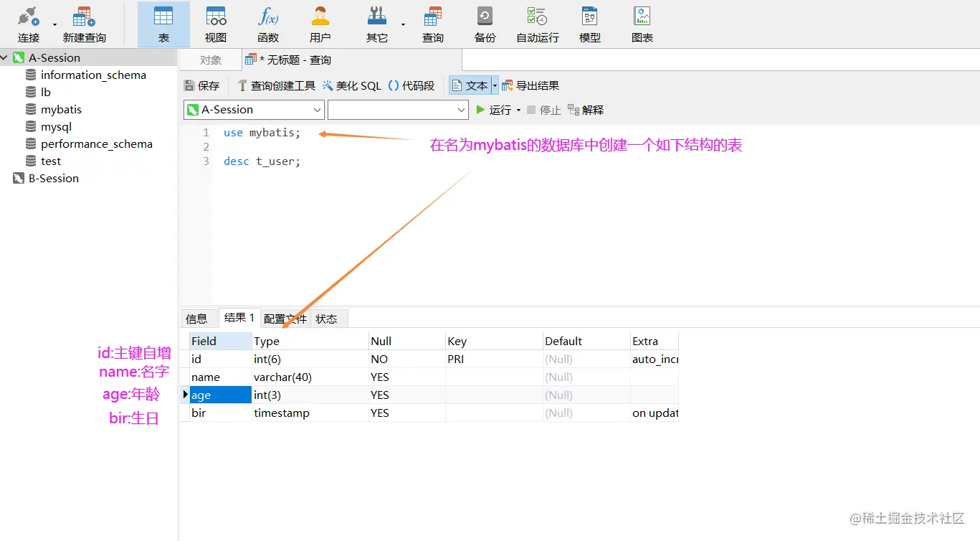Open Code Snippet (代码段)
This screenshot has height=541, width=980.
pos(411,85)
